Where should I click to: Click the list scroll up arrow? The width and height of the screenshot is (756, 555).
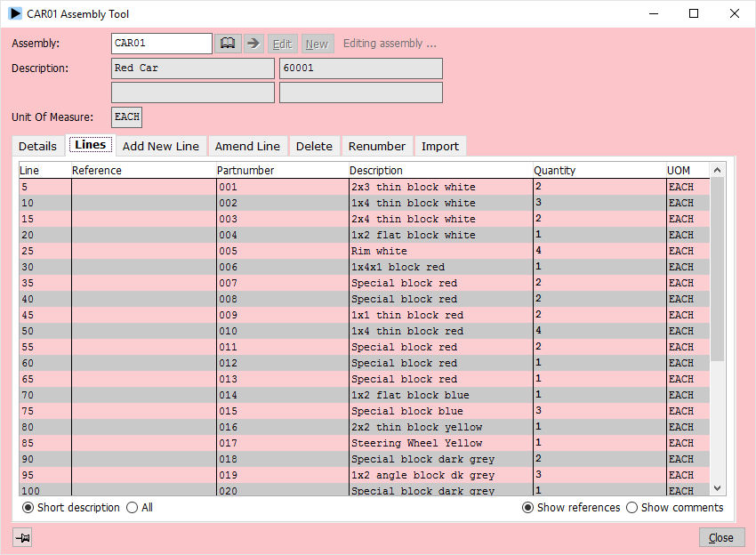[x=717, y=170]
